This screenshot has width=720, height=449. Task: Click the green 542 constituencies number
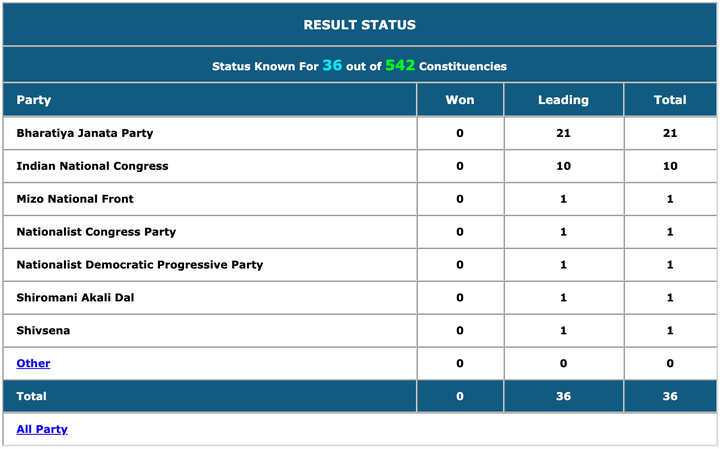[400, 65]
